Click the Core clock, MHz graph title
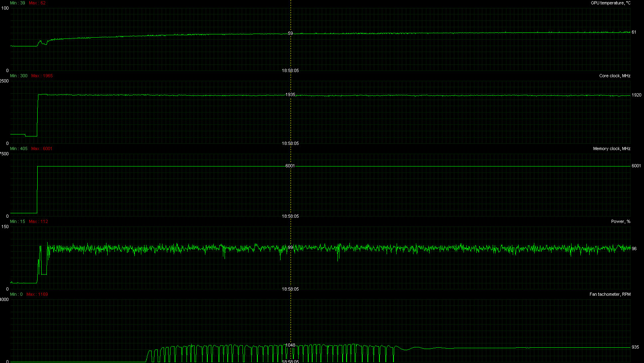The width and height of the screenshot is (644, 363). click(x=614, y=76)
